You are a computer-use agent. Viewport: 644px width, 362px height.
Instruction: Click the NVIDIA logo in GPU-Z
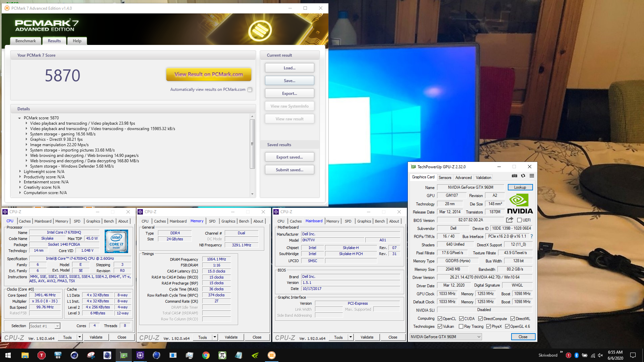(520, 204)
